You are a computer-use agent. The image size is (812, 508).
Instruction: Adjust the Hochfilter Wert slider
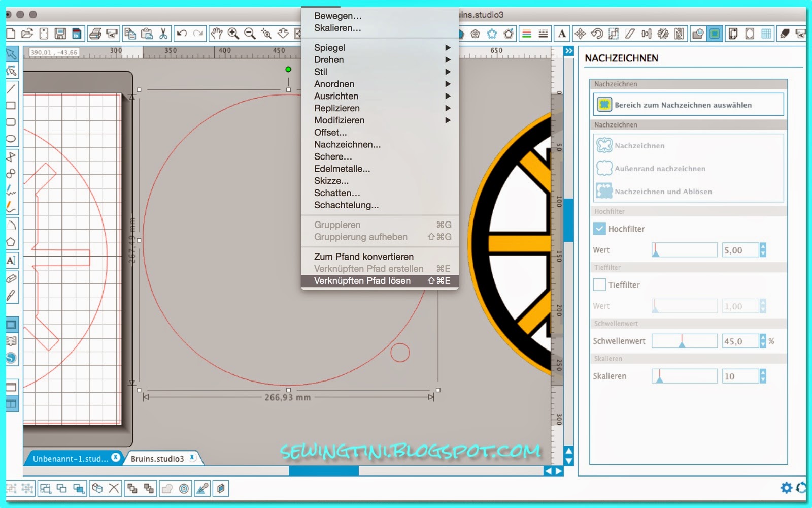tap(685, 250)
